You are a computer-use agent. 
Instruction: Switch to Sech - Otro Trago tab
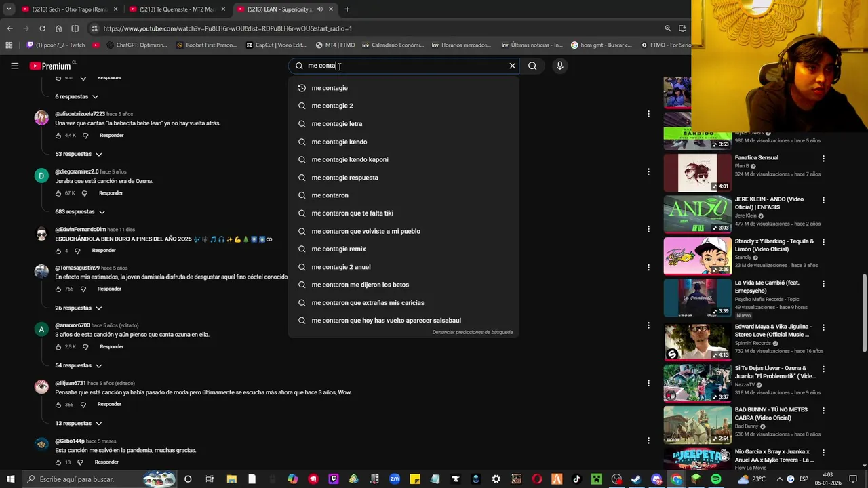[68, 9]
